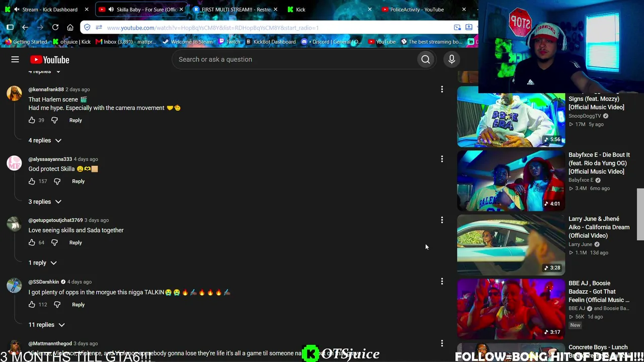The image size is (644, 362).
Task: Reload the current page
Action: tap(55, 27)
